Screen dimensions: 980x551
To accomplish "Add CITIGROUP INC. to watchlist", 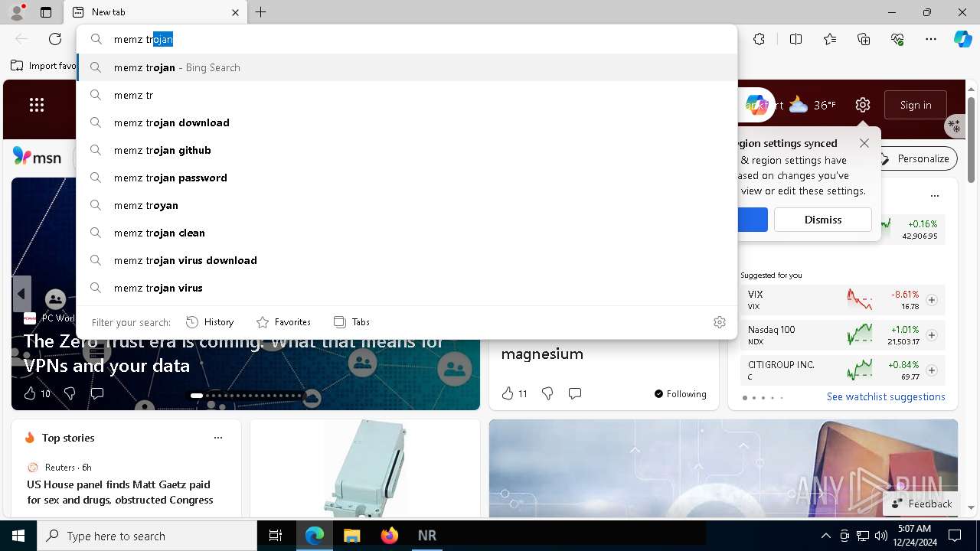I will click(932, 370).
